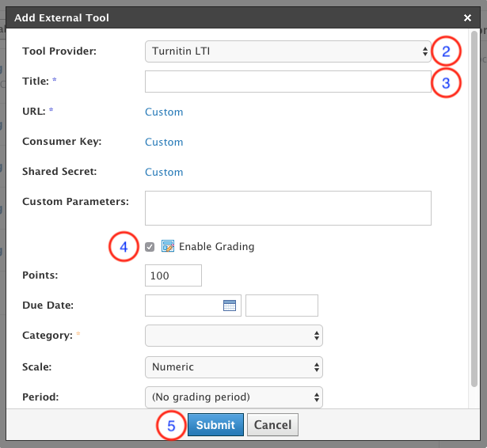The image size is (487, 448).
Task: Select the Custom link for Consumer Key
Action: click(164, 142)
